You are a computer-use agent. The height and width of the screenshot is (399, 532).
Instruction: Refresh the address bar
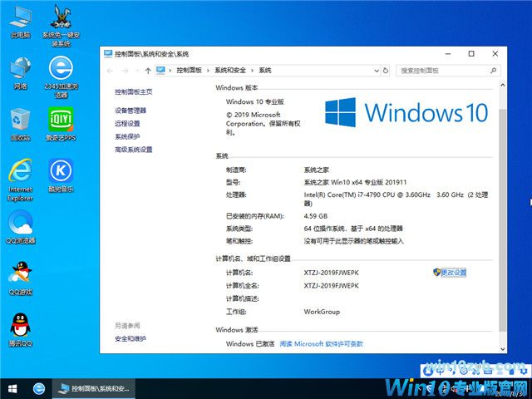tap(386, 70)
